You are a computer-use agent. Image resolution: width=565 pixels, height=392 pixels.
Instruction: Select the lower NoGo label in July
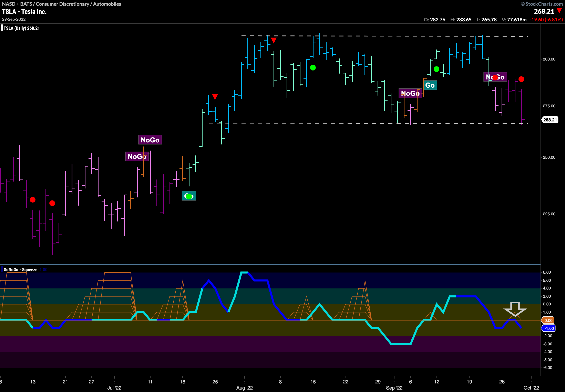pos(137,156)
